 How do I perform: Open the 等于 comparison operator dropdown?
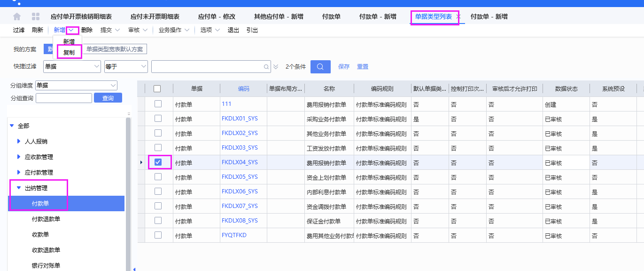pyautogui.click(x=144, y=67)
